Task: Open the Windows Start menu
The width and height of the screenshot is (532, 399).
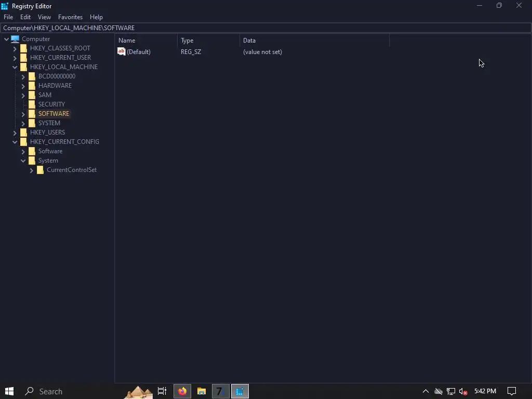Action: pos(9,391)
